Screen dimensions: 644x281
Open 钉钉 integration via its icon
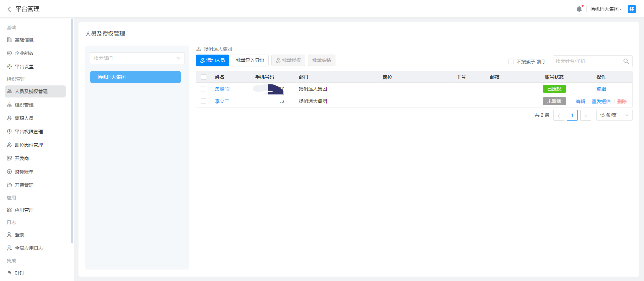pyautogui.click(x=9, y=273)
